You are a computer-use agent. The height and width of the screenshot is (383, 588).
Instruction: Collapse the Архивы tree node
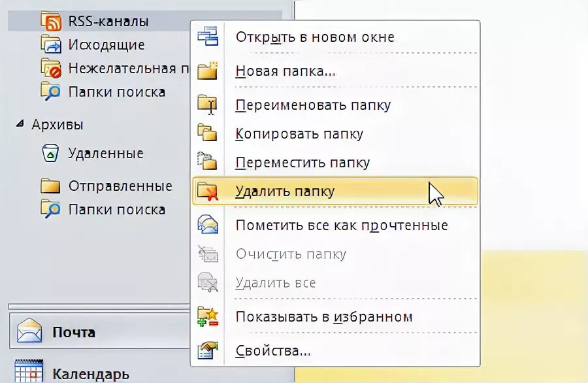pos(20,124)
